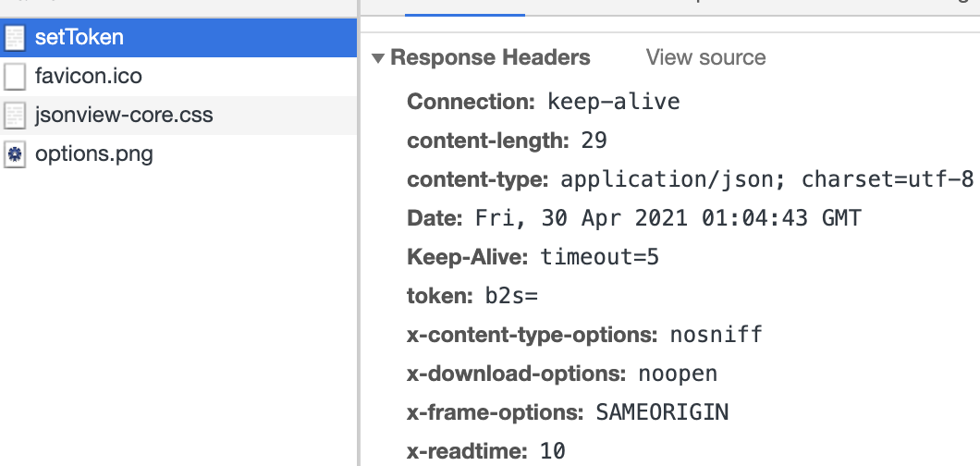The width and height of the screenshot is (980, 466).
Task: Click View source for response headers
Action: pos(705,57)
